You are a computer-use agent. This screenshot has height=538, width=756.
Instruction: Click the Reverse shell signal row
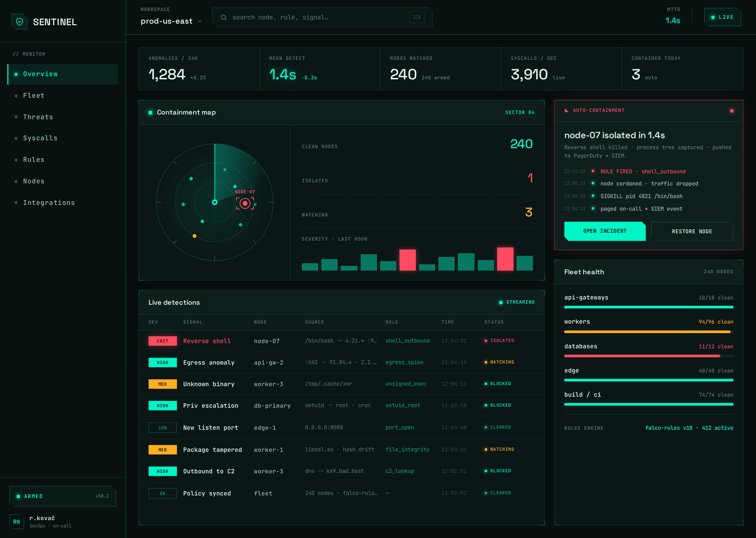coord(342,341)
